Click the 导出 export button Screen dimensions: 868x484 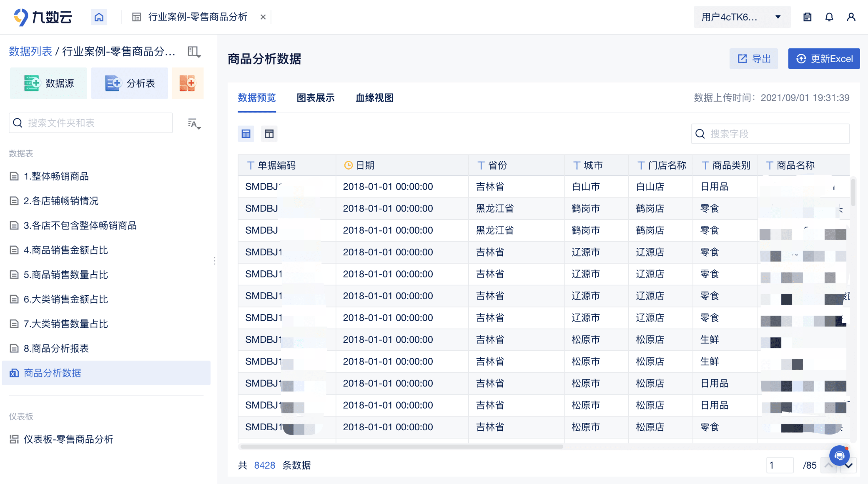tap(754, 59)
